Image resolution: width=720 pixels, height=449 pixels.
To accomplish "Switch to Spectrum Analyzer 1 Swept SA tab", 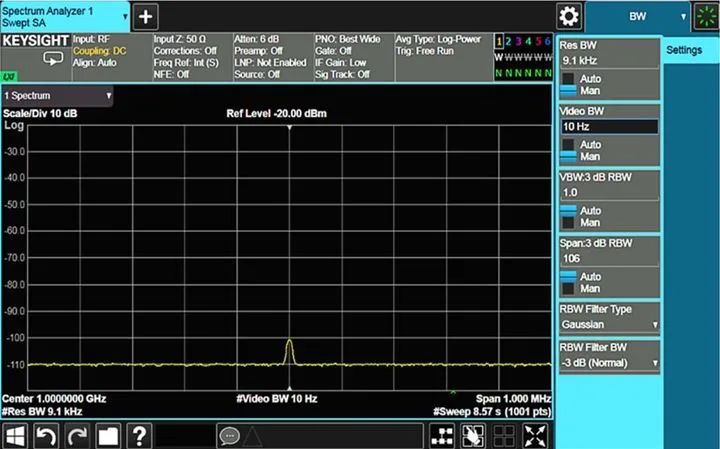I will (64, 16).
